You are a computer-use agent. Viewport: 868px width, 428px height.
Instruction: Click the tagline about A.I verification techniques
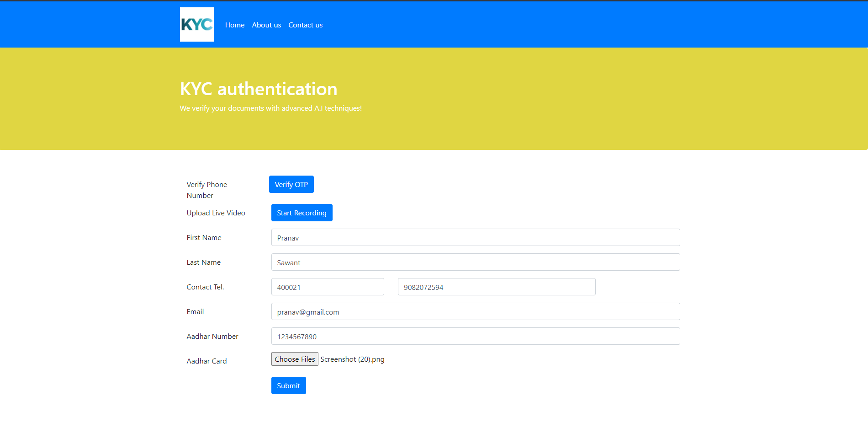270,108
